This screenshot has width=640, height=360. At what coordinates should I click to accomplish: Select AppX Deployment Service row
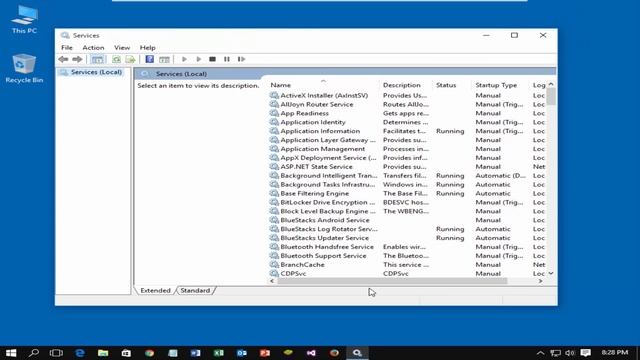[x=328, y=158]
